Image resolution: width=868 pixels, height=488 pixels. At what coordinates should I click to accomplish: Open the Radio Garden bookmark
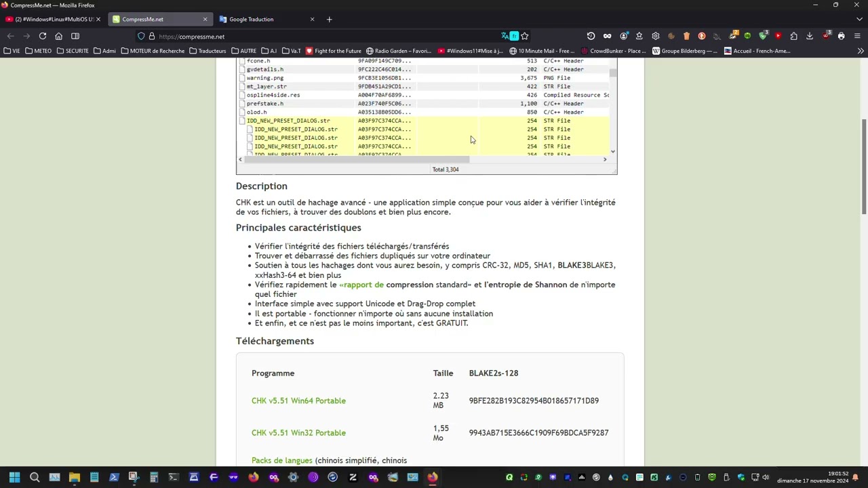[399, 51]
